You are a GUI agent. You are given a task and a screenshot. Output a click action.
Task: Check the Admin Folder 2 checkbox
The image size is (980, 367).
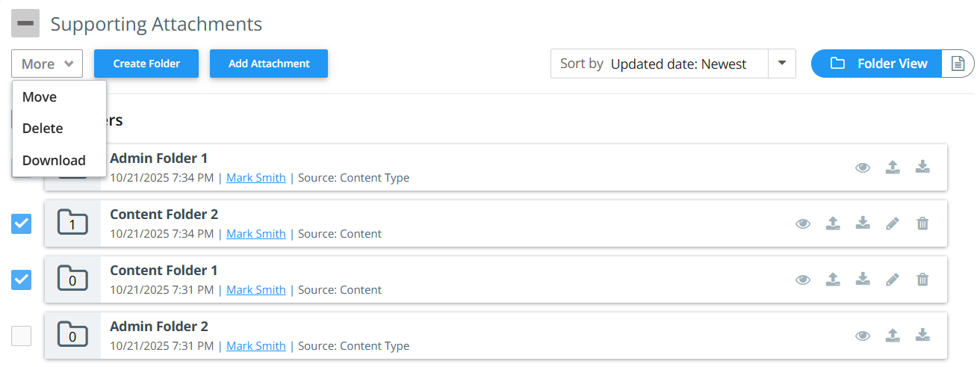[x=22, y=336]
